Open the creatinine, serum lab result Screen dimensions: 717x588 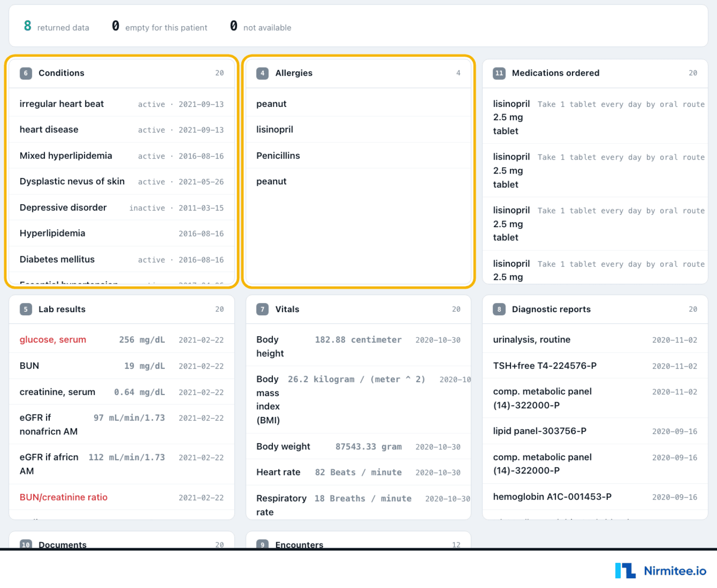122,392
